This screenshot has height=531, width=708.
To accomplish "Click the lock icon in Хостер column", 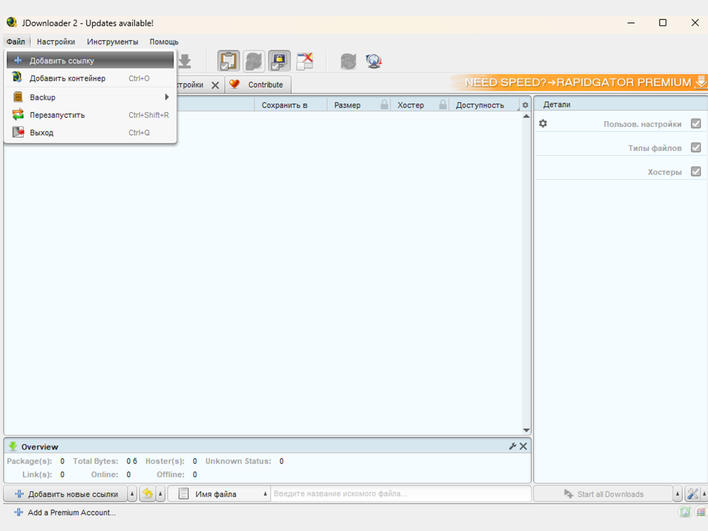I will pos(443,105).
